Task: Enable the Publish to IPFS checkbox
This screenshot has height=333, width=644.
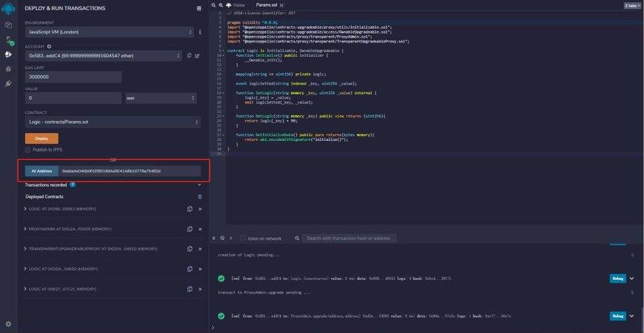Action: pyautogui.click(x=28, y=150)
